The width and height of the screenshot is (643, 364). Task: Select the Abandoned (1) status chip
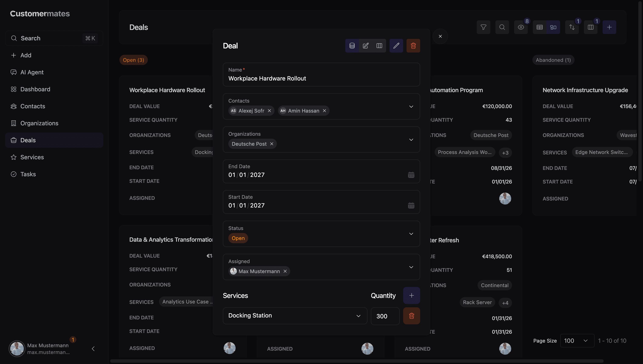tap(553, 60)
